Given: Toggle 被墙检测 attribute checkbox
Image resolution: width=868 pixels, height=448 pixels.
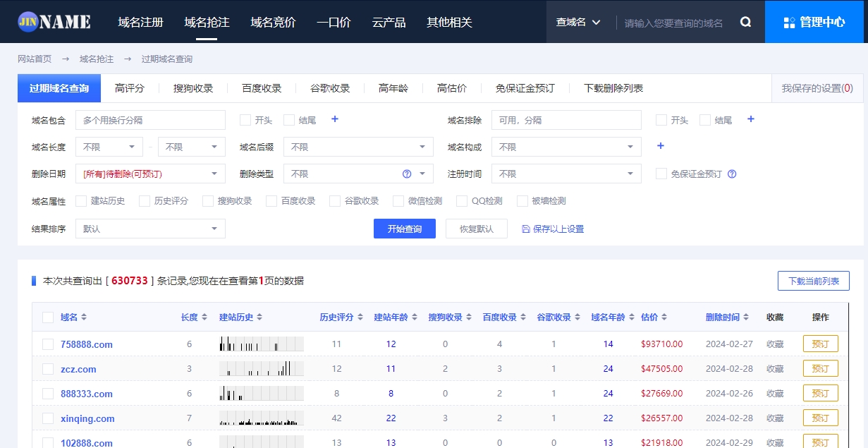Looking at the screenshot, I should pos(522,201).
